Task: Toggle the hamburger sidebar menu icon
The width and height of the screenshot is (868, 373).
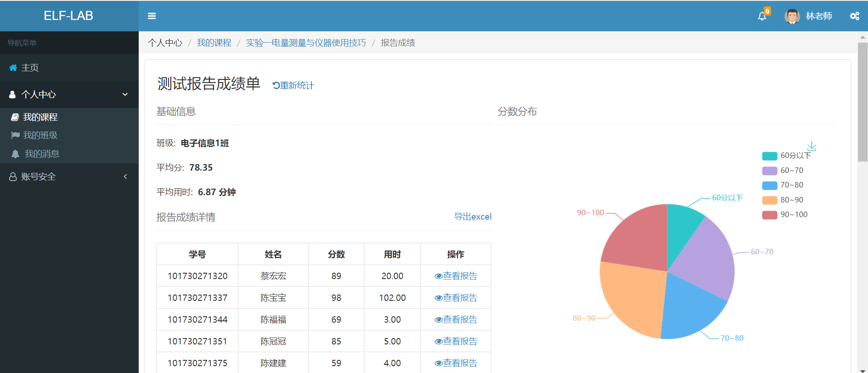Action: 152,16
